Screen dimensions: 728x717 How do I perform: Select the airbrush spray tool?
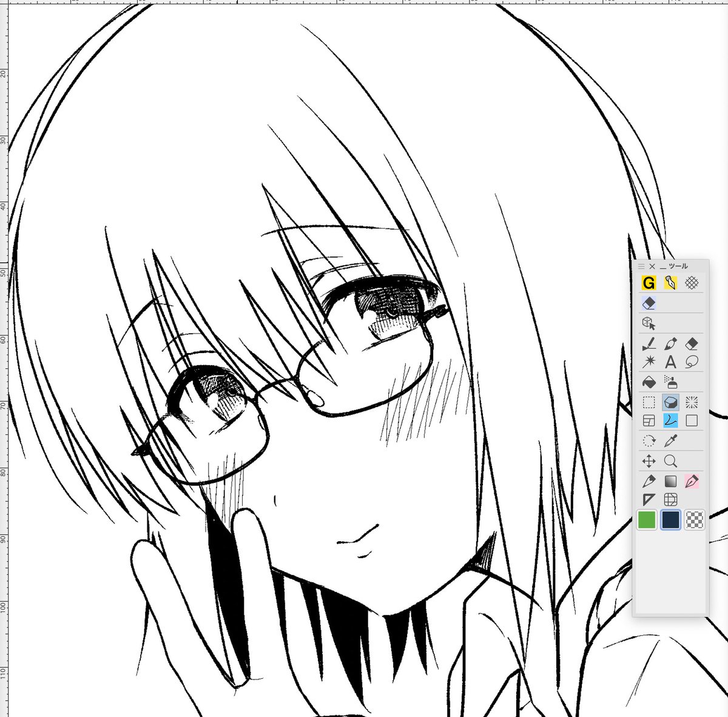pyautogui.click(x=670, y=382)
